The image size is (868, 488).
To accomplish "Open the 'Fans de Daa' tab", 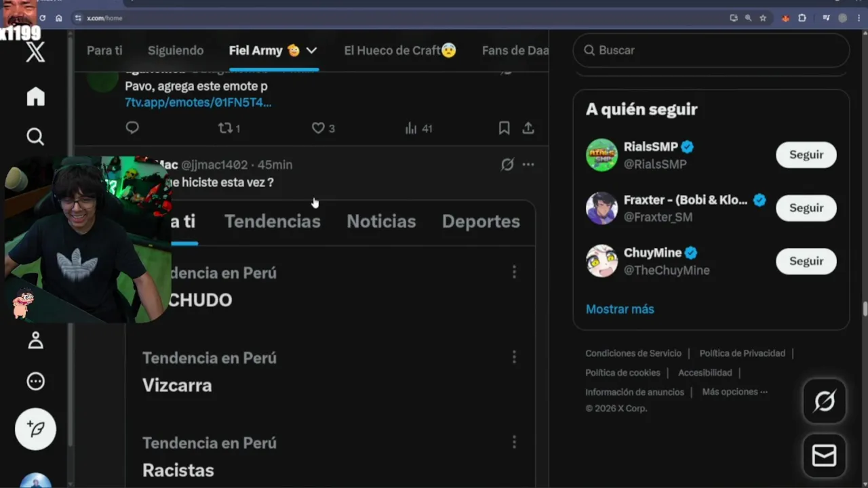I will coord(515,50).
